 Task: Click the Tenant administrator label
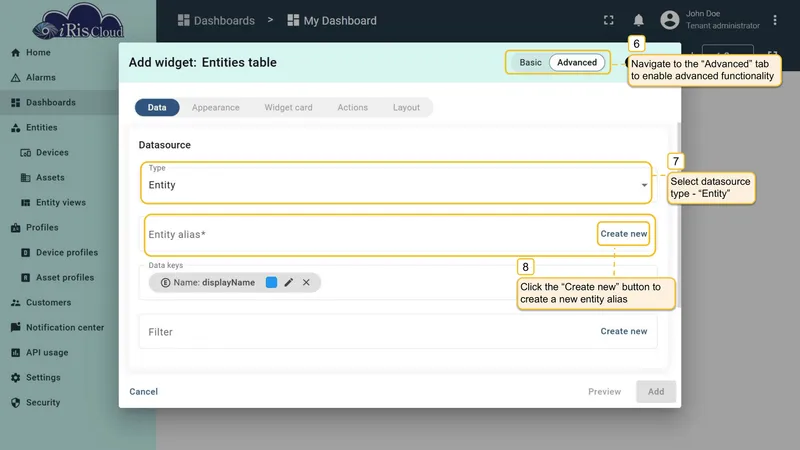pos(722,26)
